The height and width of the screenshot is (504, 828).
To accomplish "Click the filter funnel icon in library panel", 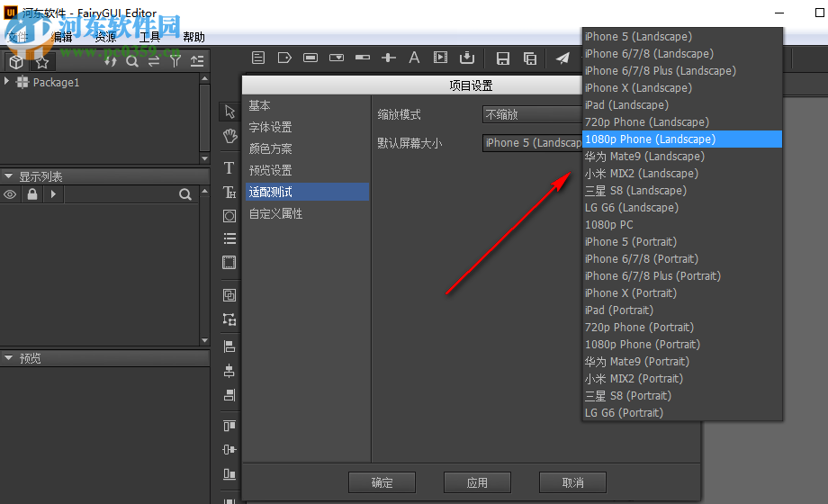I will tap(175, 61).
